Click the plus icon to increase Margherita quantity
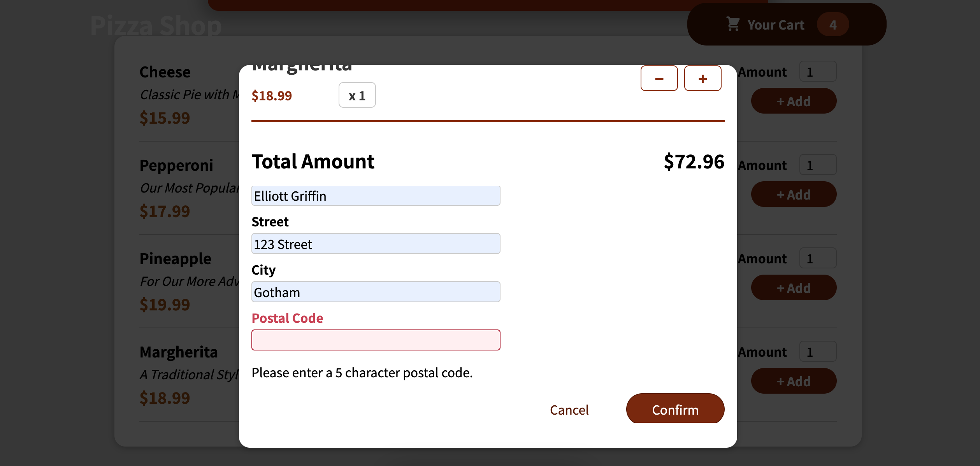 pos(703,78)
